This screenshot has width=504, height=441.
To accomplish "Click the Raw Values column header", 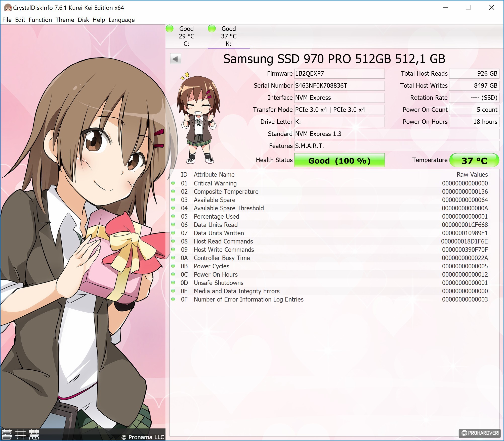I will pyautogui.click(x=472, y=174).
